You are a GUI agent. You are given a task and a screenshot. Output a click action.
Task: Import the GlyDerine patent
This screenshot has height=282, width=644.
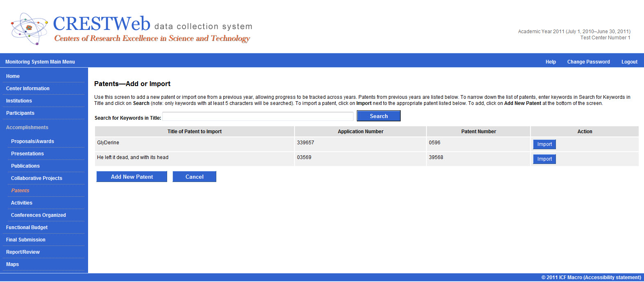[544, 144]
